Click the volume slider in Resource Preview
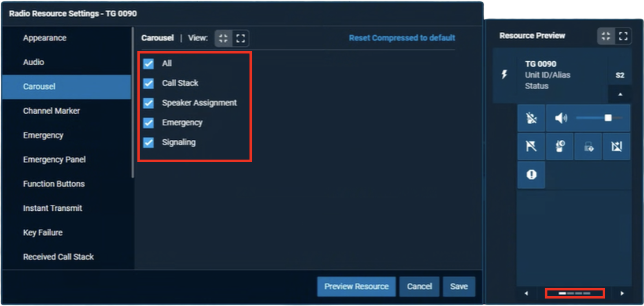 point(599,118)
